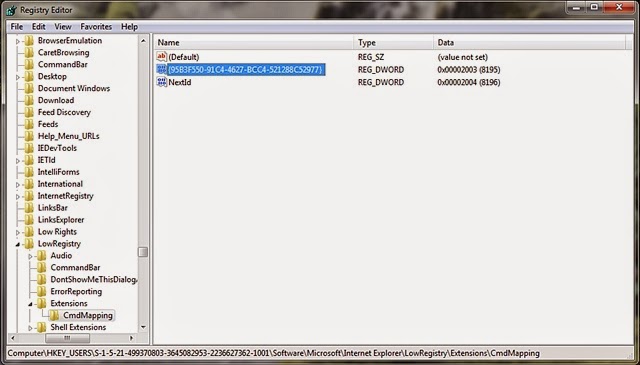The image size is (640, 365).
Task: Click the Audio folder icon
Action: [x=42, y=256]
